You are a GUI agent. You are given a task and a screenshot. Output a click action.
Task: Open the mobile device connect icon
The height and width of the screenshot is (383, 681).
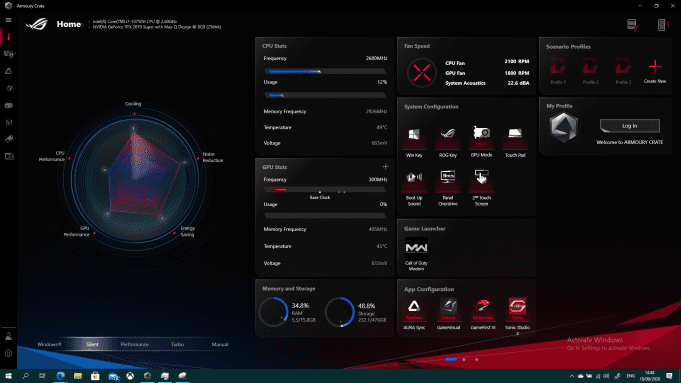click(x=662, y=25)
